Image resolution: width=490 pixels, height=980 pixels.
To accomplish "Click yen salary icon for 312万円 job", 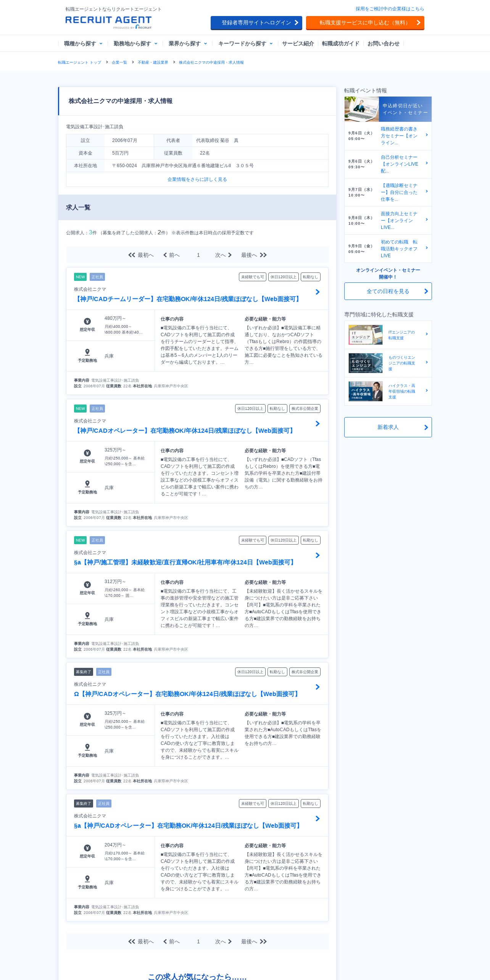I will click(x=87, y=585).
